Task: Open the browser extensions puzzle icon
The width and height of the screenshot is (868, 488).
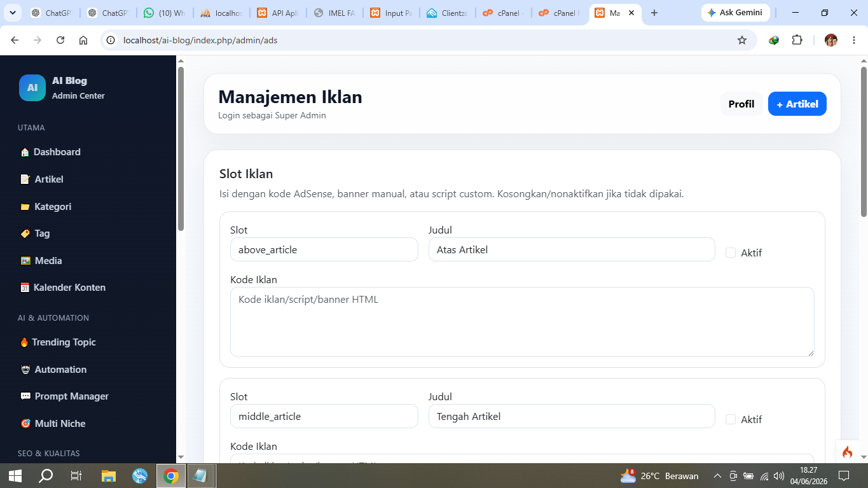Action: [x=797, y=40]
